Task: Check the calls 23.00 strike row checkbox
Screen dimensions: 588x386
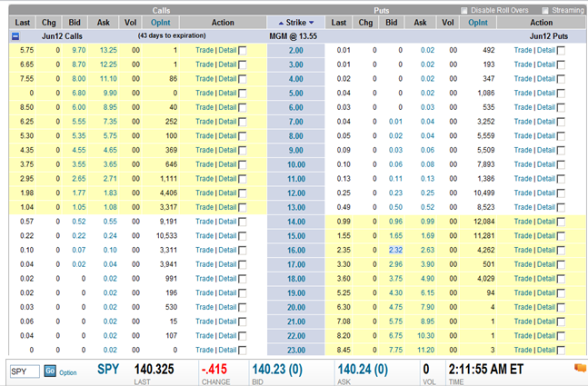Action: click(243, 351)
